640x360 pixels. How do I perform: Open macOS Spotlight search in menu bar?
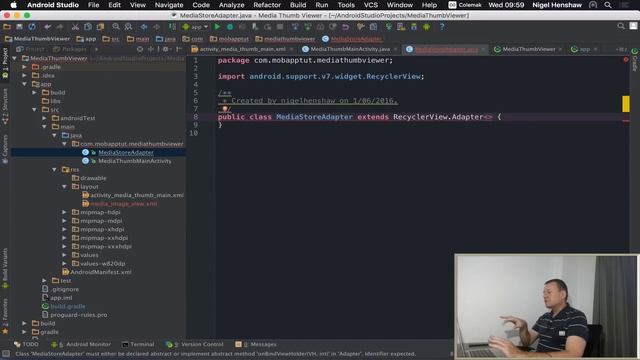pyautogui.click(x=608, y=5)
